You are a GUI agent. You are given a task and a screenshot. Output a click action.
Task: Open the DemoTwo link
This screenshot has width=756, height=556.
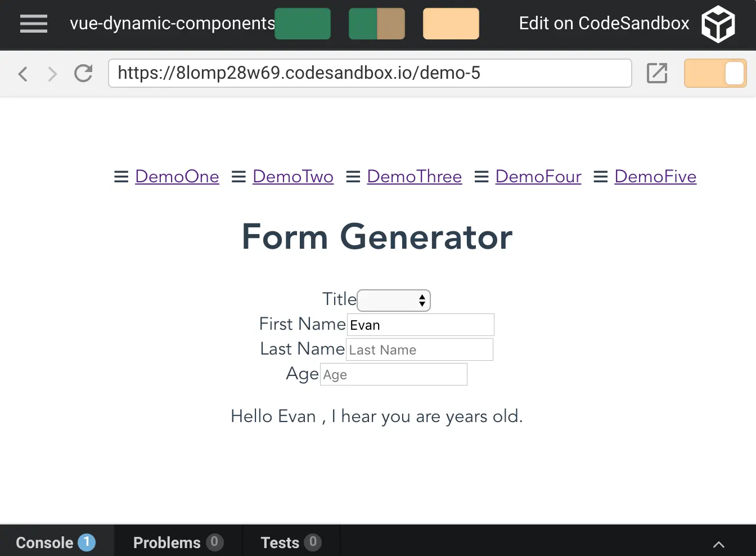[293, 177]
